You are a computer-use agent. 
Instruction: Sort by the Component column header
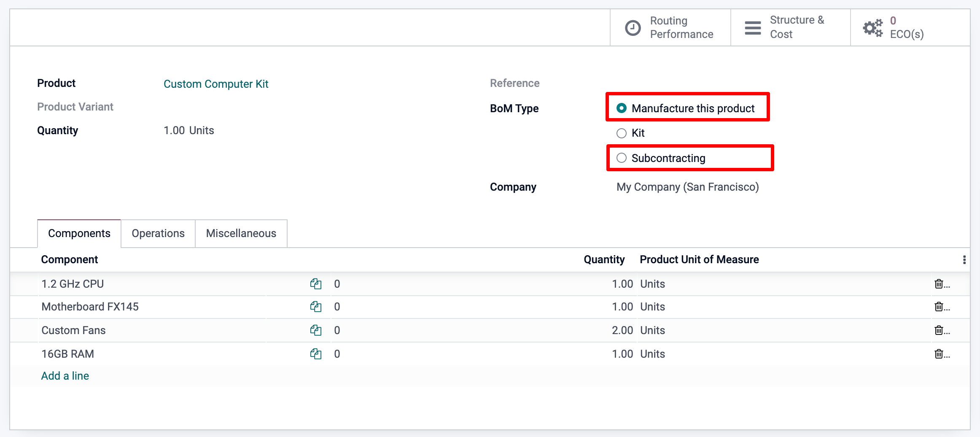70,259
